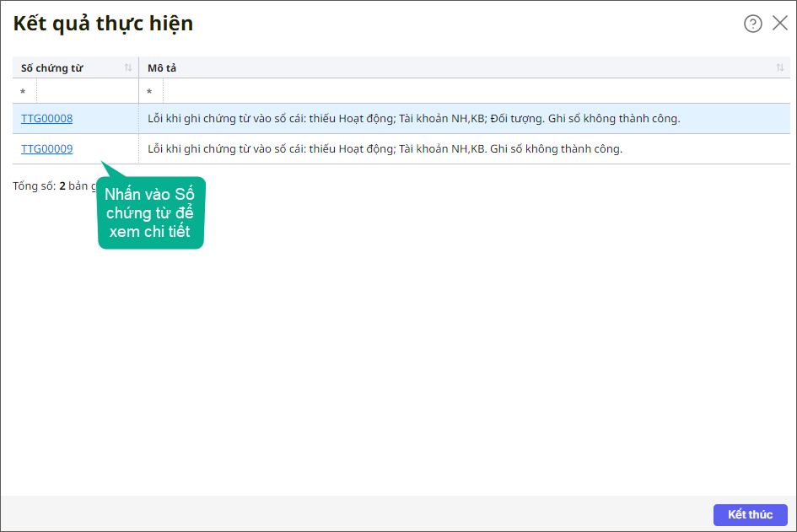Viewport: 797px width, 532px height.
Task: Open the help question mark icon
Action: (752, 24)
